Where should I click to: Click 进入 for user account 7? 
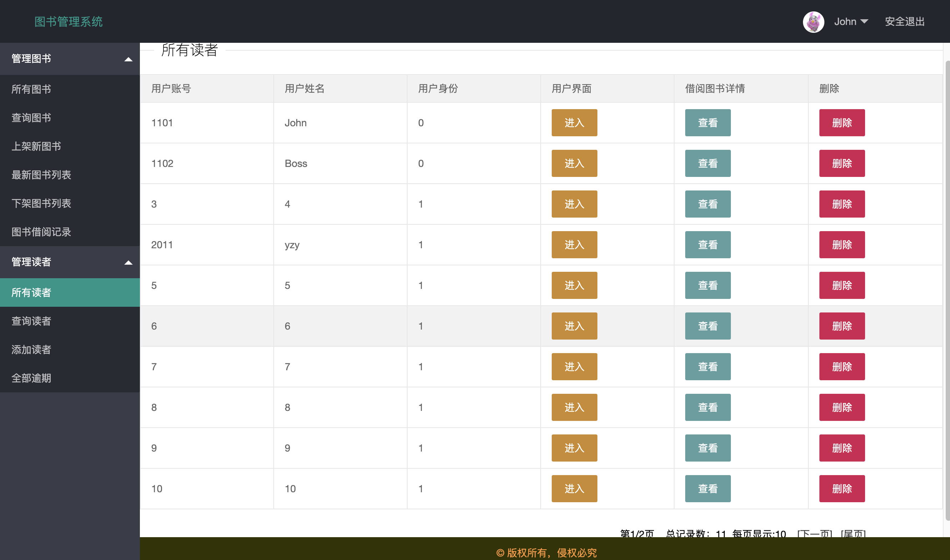[574, 367]
